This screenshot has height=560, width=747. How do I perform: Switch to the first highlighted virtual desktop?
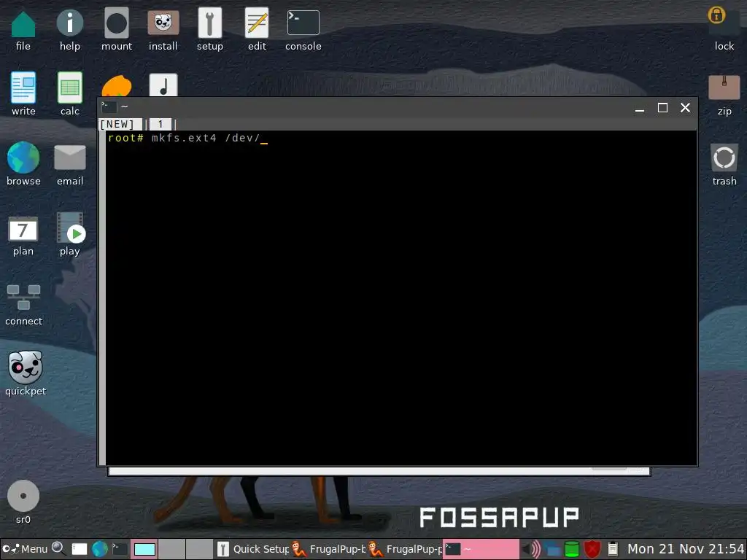(144, 549)
